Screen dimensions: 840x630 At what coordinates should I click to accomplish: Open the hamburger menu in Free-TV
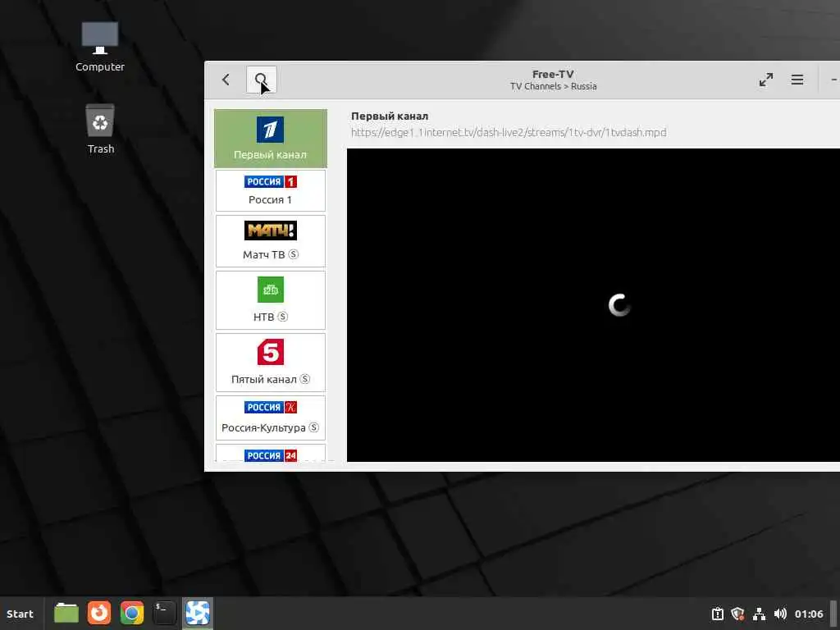click(797, 80)
